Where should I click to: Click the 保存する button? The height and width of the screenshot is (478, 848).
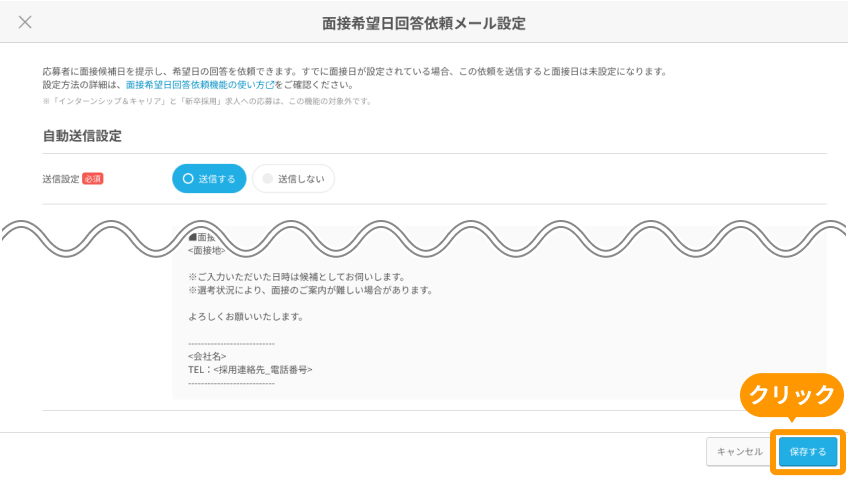coord(808,452)
